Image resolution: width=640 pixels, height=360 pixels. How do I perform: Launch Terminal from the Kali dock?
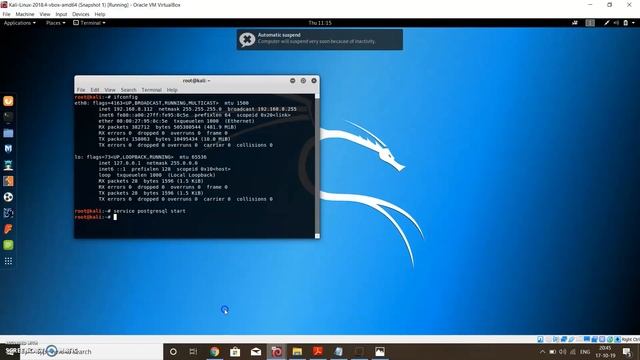tap(8, 117)
